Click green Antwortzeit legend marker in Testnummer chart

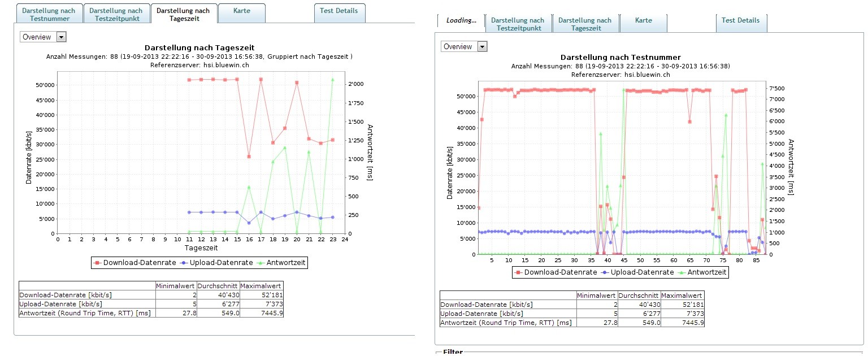pos(682,272)
